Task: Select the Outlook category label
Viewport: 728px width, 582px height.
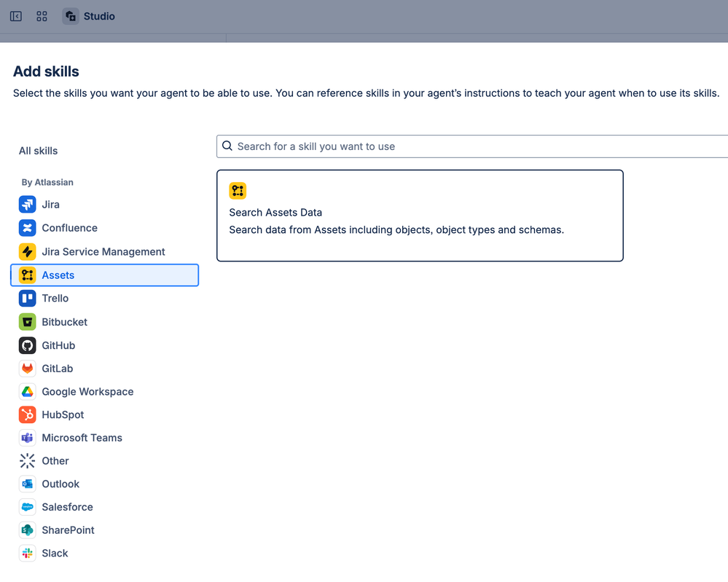Action: [60, 484]
